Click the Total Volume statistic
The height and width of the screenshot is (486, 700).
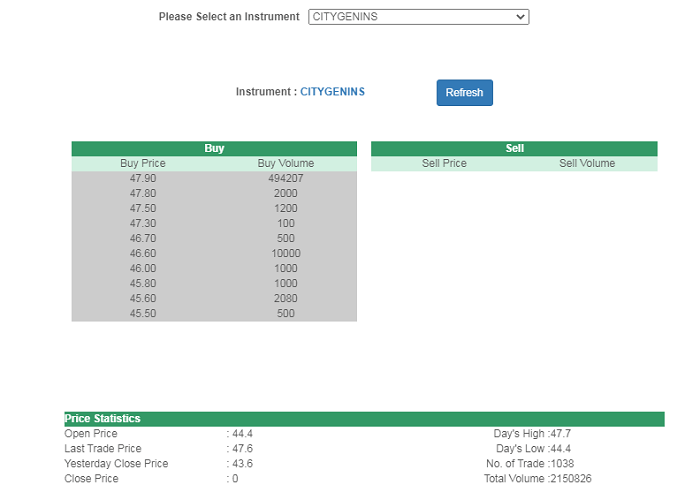tap(538, 479)
